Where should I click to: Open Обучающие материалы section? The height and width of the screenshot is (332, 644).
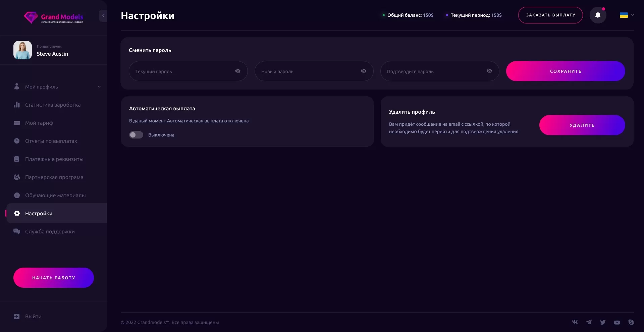coord(55,196)
